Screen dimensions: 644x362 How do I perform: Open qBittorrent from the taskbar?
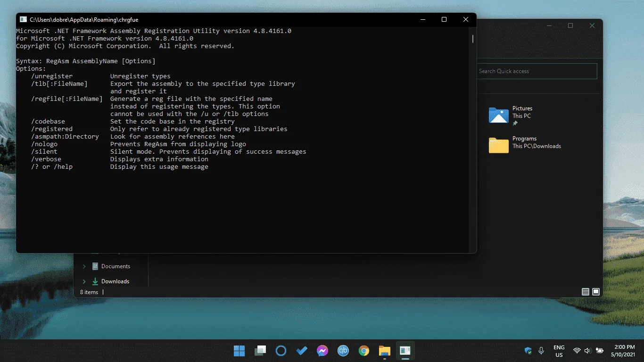tap(343, 351)
